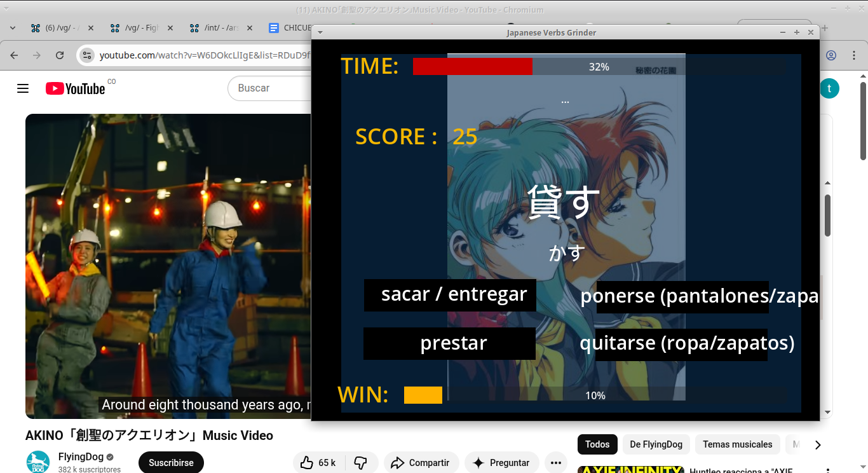Open the FlyingDog channel avatar
868x473 pixels.
coord(38,462)
